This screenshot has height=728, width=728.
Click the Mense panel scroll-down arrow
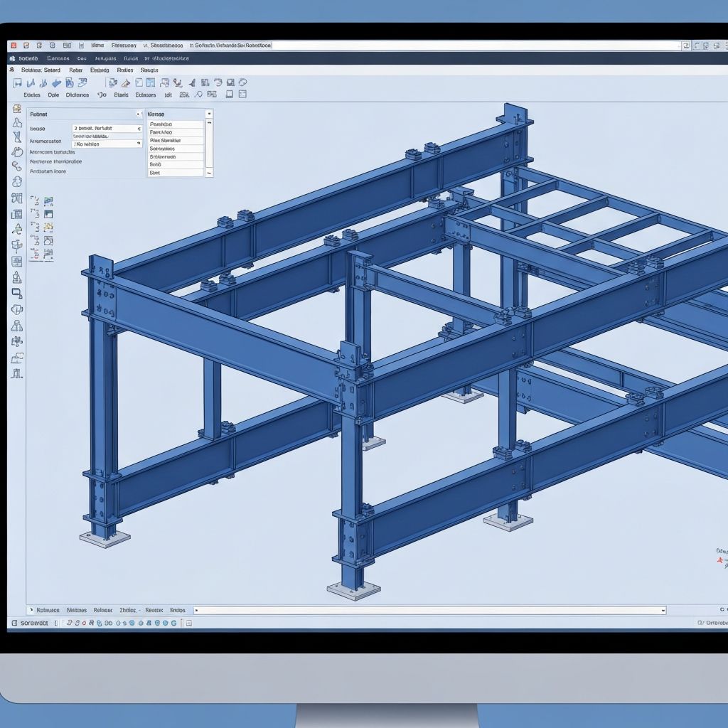(209, 173)
